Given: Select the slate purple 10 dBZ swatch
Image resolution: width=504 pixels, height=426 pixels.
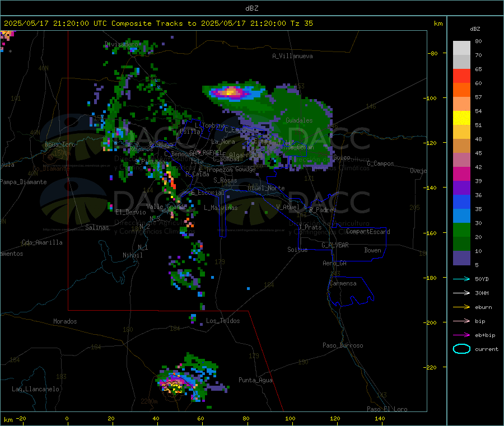Looking at the screenshot, I should (461, 258).
